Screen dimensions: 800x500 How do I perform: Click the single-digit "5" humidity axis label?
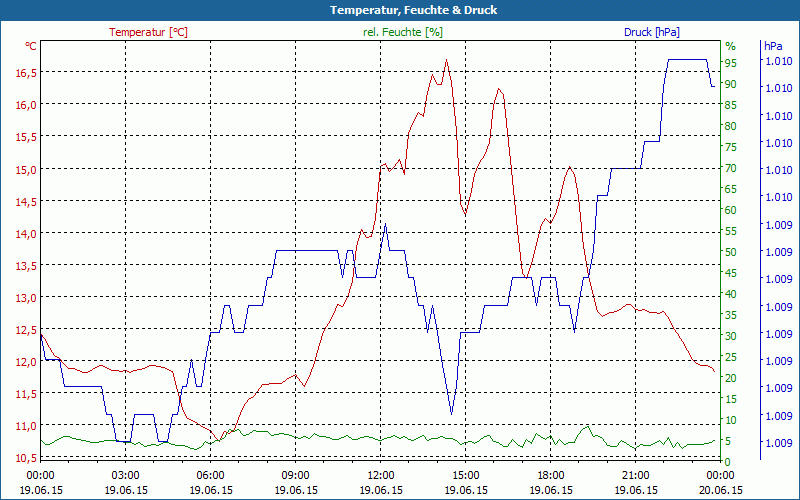728,441
